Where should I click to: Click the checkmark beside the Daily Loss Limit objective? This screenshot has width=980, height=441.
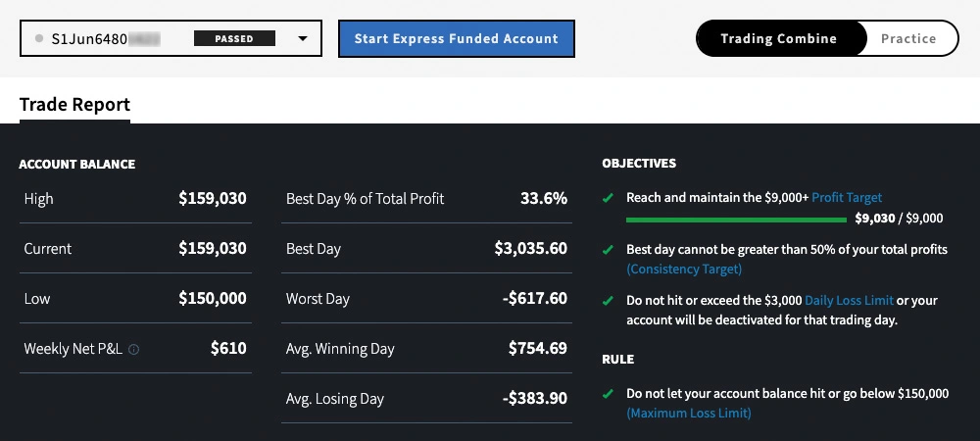[609, 301]
